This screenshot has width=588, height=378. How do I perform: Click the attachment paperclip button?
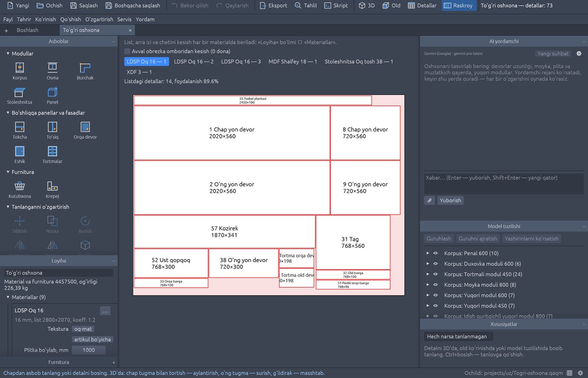[x=430, y=200]
